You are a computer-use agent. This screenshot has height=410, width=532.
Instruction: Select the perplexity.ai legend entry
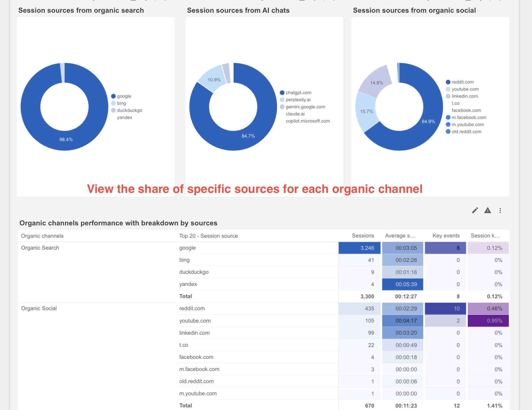pyautogui.click(x=298, y=100)
